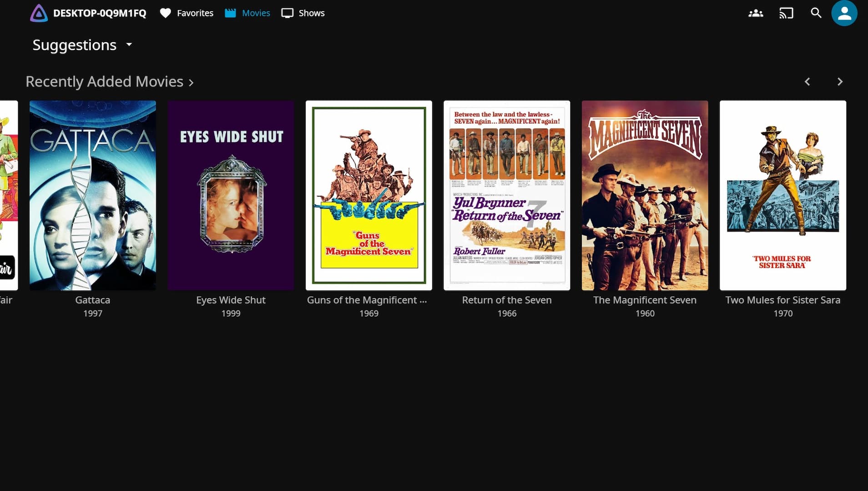868x491 pixels.
Task: Click The Magnificent Seven title text
Action: coord(645,300)
